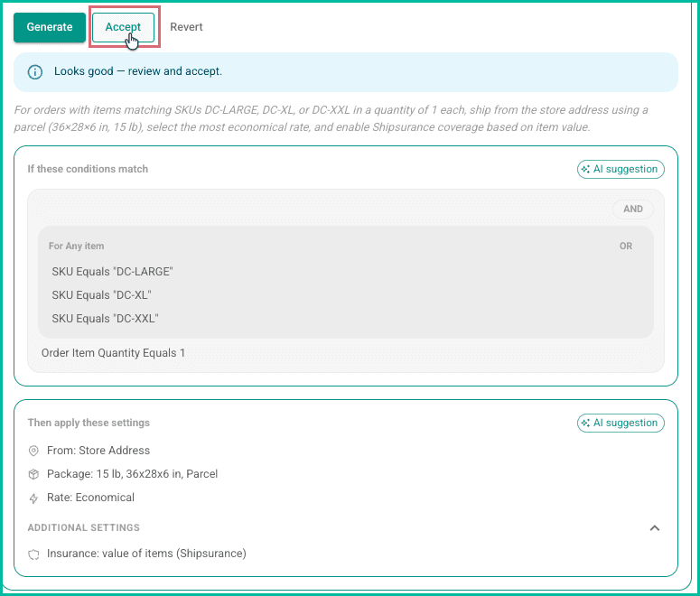Click the package box icon
Viewport: 700px width, 596px height.
[x=33, y=474]
